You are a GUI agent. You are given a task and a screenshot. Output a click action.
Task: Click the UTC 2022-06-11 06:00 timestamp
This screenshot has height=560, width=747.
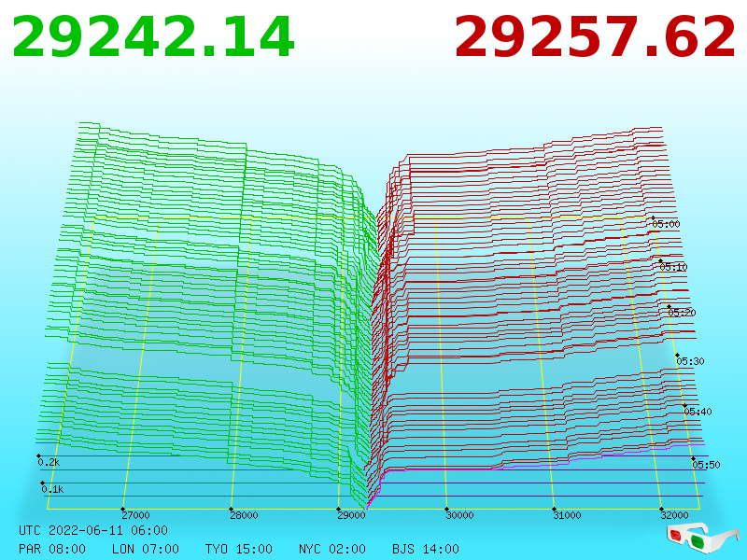pyautogui.click(x=93, y=530)
